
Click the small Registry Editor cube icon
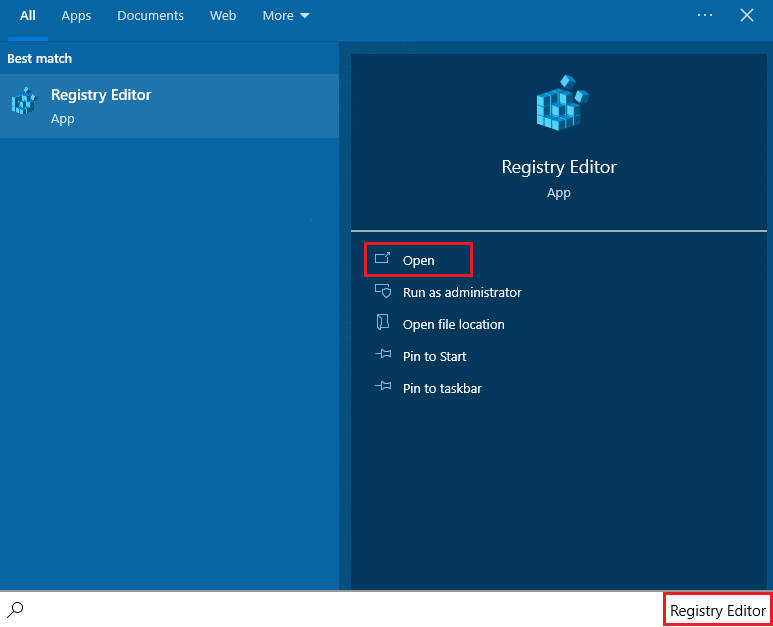[x=24, y=101]
